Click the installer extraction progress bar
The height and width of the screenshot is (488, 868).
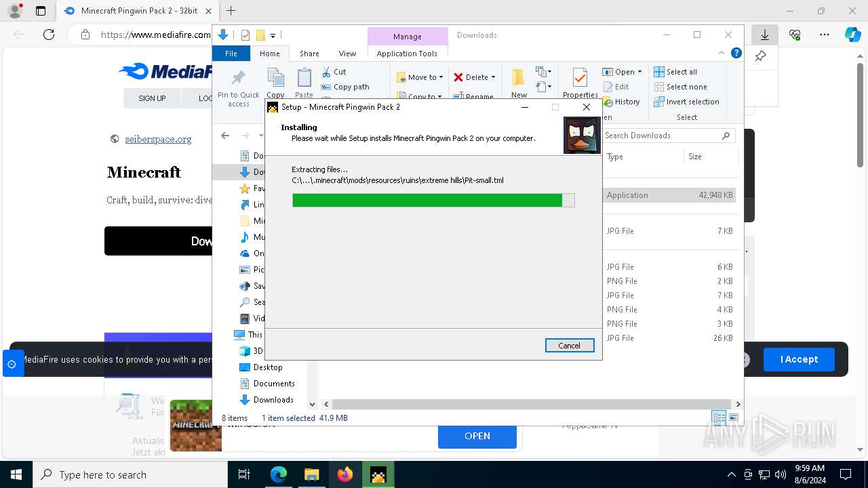433,200
